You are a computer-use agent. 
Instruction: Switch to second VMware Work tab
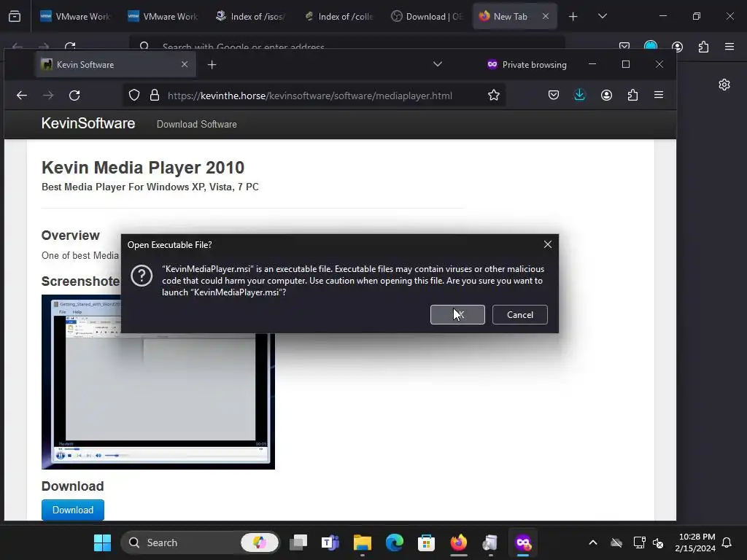[163, 17]
